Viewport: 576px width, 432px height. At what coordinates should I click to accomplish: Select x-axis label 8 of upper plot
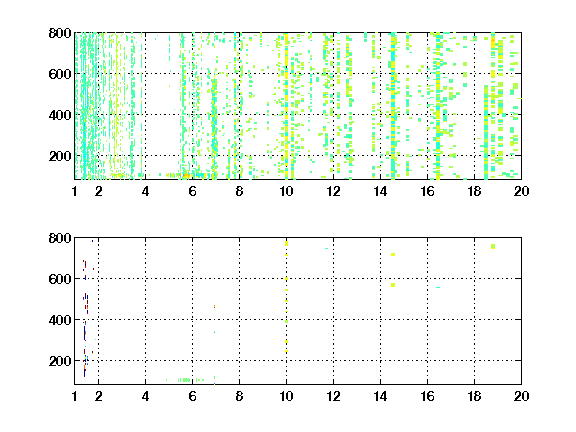[x=240, y=191]
